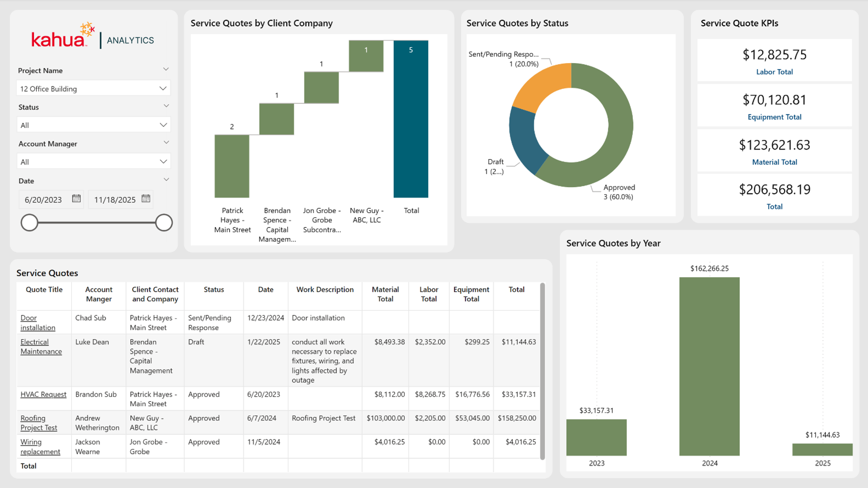
Task: Open the start date calendar picker icon
Action: [76, 199]
